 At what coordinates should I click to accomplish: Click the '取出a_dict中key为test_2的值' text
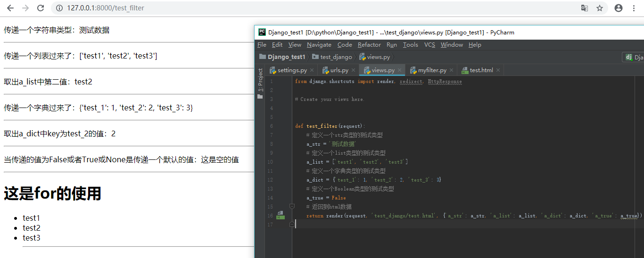[60, 134]
